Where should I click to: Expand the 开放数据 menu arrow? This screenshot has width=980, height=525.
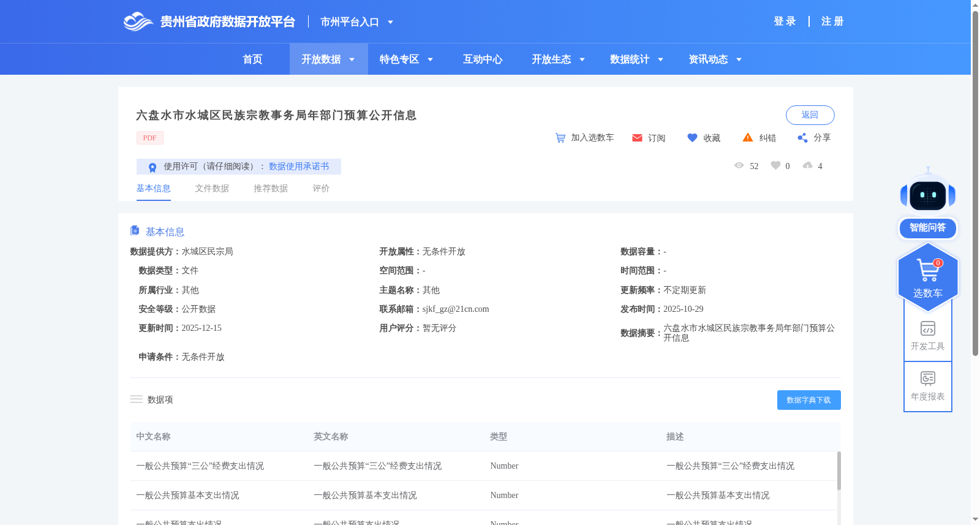352,59
